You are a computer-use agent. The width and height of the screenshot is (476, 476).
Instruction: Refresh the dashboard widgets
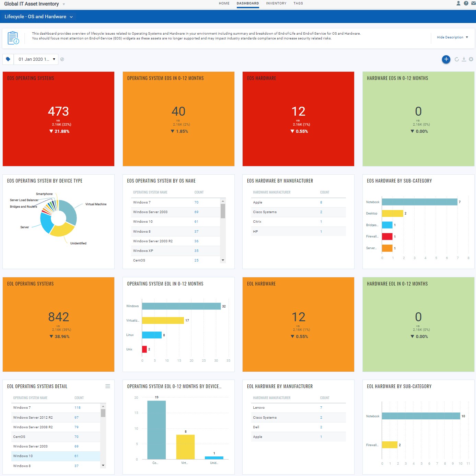pos(456,59)
